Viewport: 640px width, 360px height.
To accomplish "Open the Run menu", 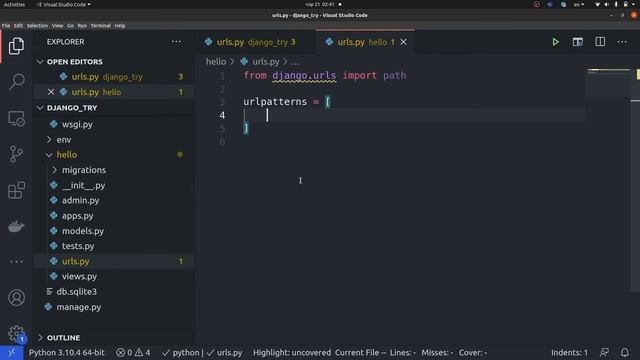I will point(82,26).
